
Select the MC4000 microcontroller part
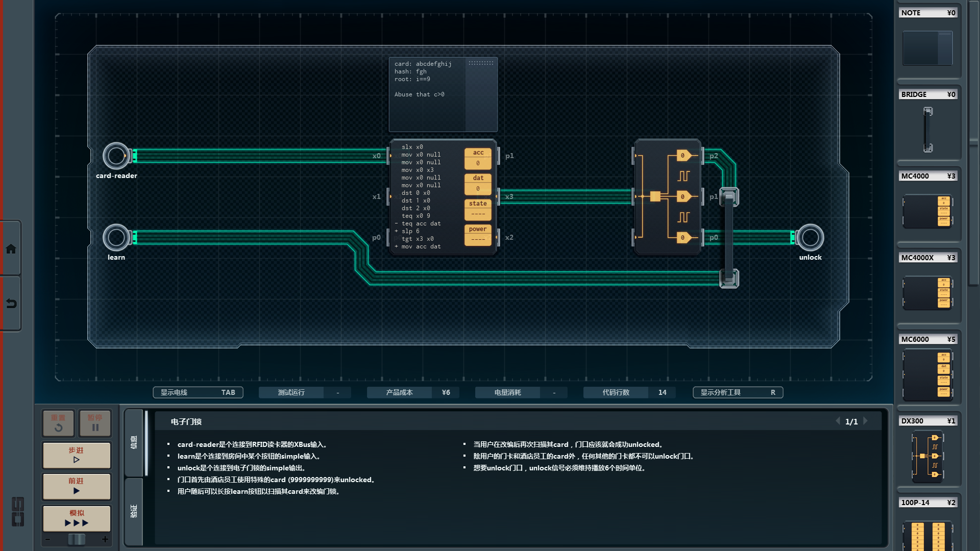click(x=927, y=211)
